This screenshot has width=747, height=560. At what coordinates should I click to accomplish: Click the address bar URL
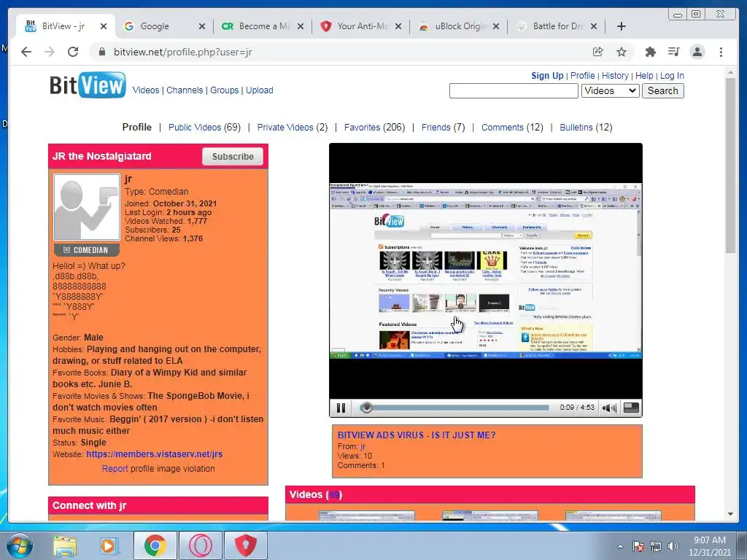click(x=183, y=52)
